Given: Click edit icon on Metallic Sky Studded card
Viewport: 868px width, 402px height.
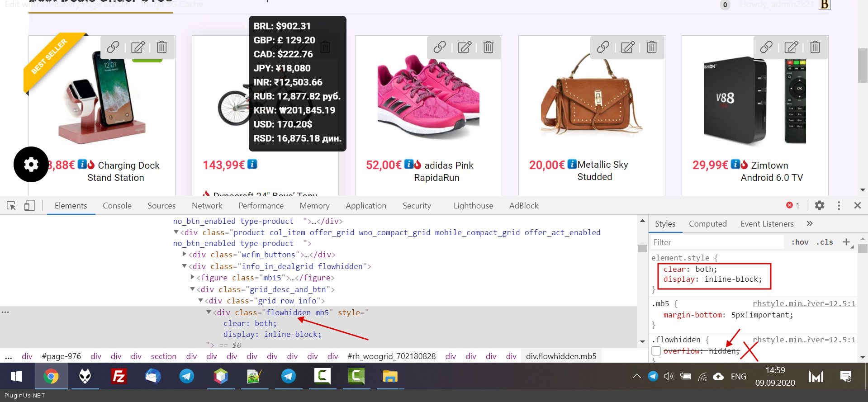Looking at the screenshot, I should tap(627, 47).
